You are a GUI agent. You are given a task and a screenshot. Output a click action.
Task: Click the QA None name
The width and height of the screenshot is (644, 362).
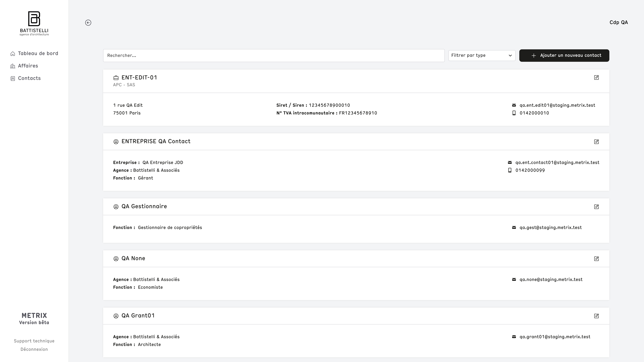point(133,258)
